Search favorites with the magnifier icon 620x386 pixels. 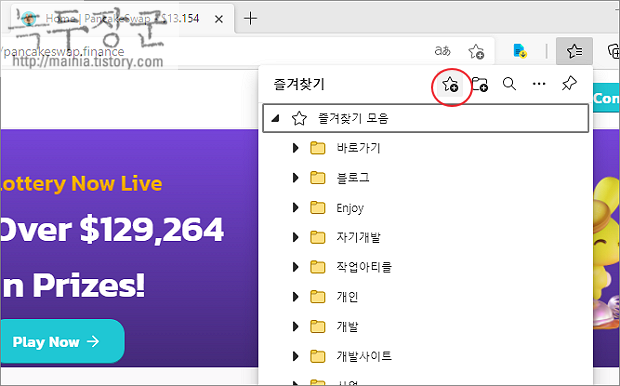point(509,84)
